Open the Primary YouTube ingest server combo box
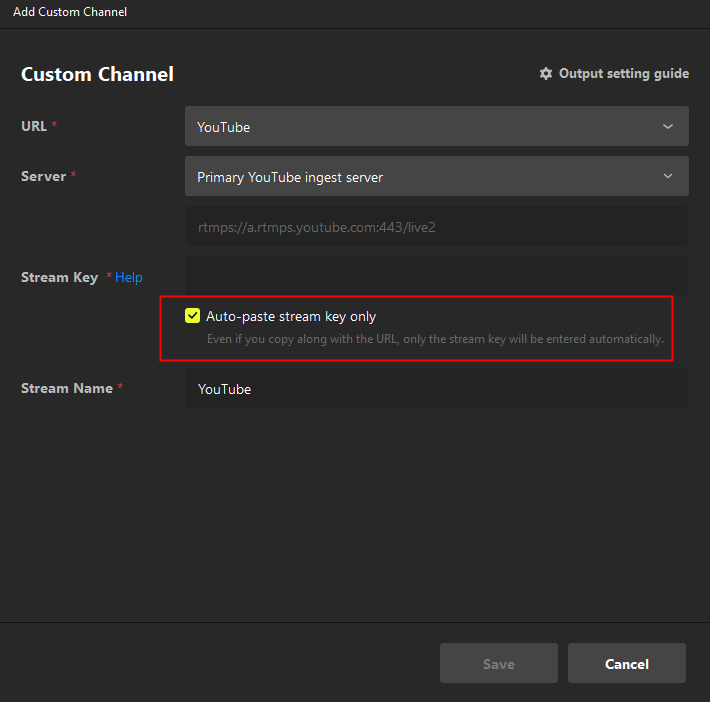Image resolution: width=710 pixels, height=702 pixels. coord(420,177)
